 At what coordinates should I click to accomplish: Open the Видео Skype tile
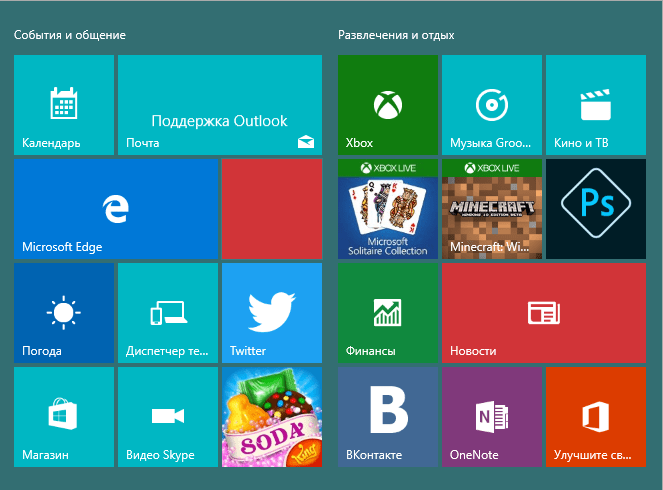tap(168, 417)
